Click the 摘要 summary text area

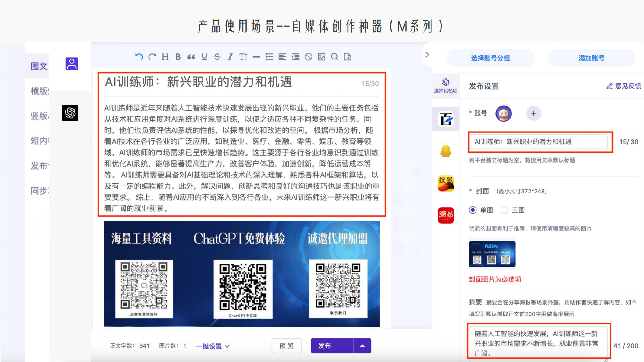tap(538, 343)
